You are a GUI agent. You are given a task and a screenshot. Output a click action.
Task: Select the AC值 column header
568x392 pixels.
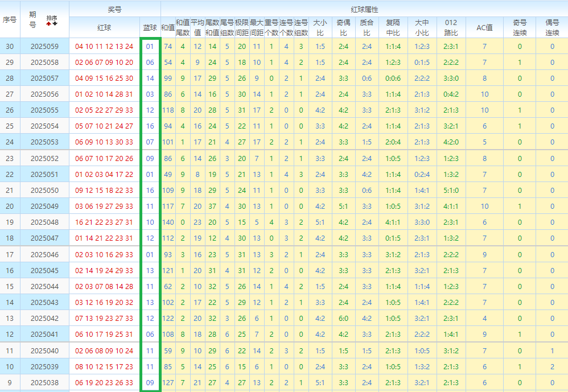[x=484, y=27]
